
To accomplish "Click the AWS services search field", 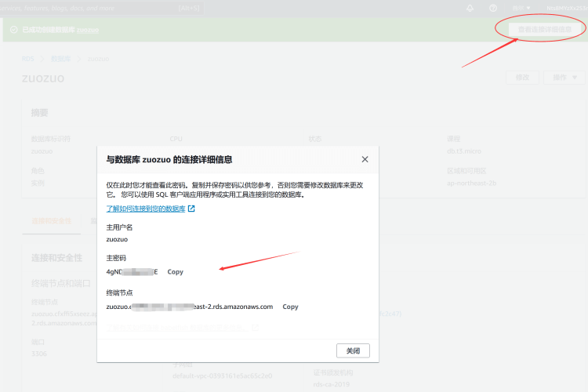I will pos(94,7).
